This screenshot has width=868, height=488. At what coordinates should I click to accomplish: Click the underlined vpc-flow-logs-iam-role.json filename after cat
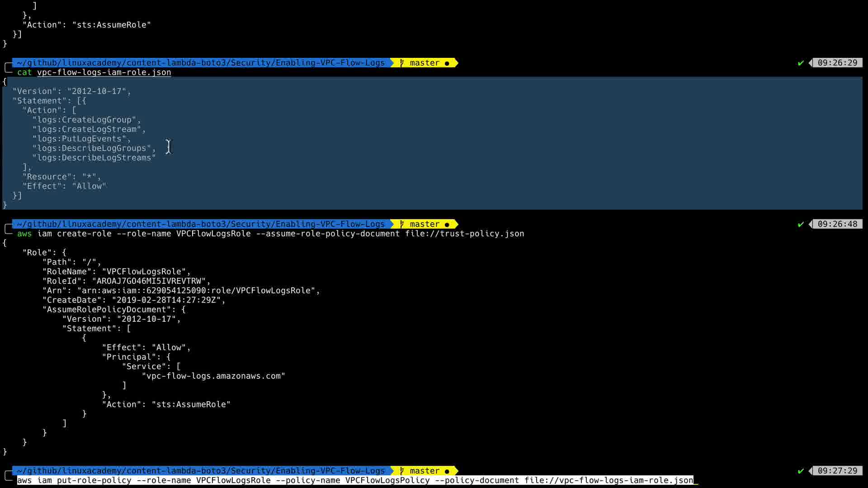pyautogui.click(x=104, y=72)
